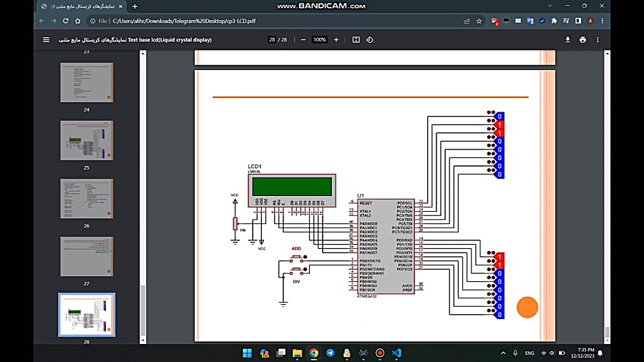Toggle the browser side panel
The image size is (644, 362).
click(578, 21)
